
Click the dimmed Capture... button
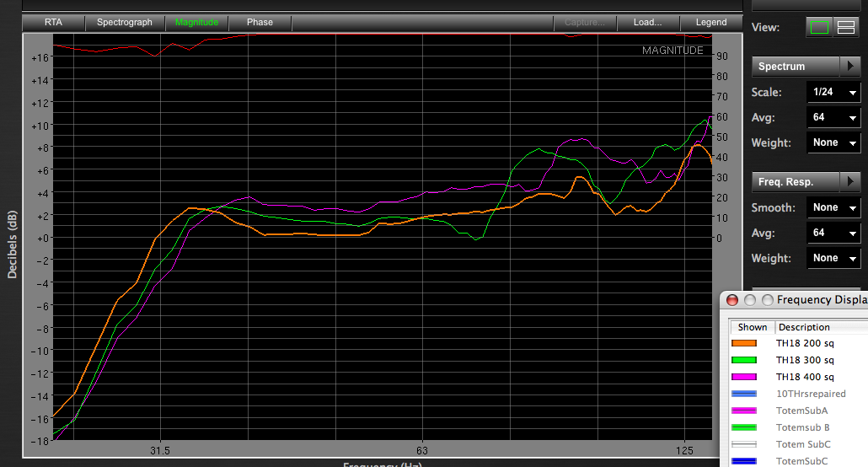[x=585, y=23]
